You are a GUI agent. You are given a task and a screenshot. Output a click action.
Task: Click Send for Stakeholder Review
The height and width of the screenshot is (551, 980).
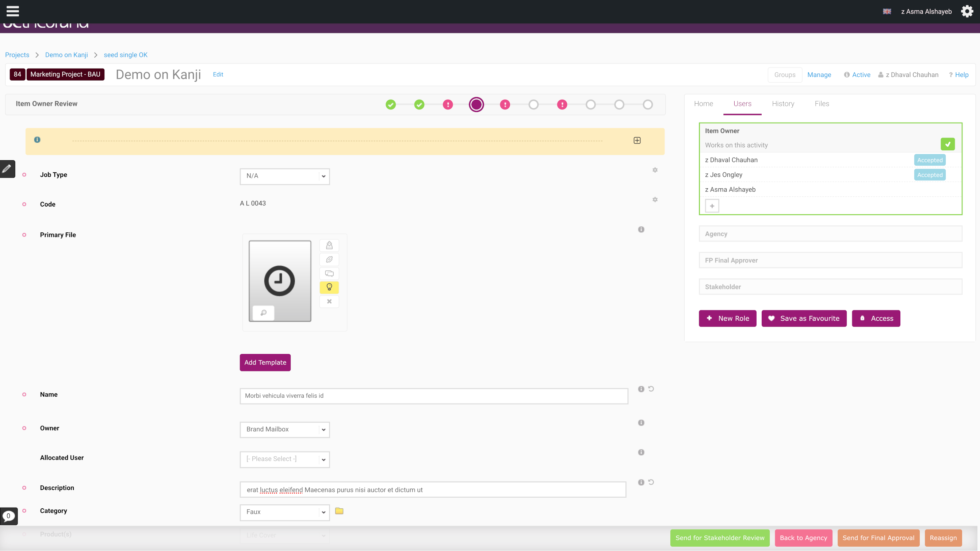coord(720,538)
